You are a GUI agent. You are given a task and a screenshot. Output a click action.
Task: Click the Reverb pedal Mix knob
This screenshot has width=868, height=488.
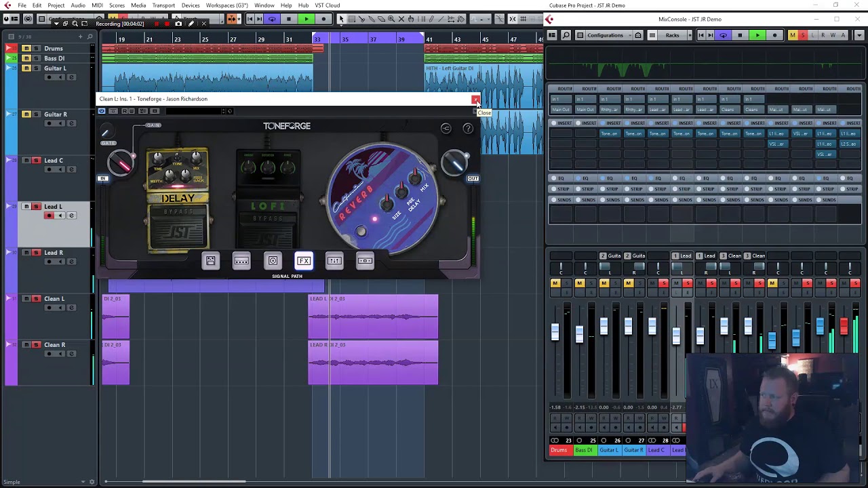point(414,178)
